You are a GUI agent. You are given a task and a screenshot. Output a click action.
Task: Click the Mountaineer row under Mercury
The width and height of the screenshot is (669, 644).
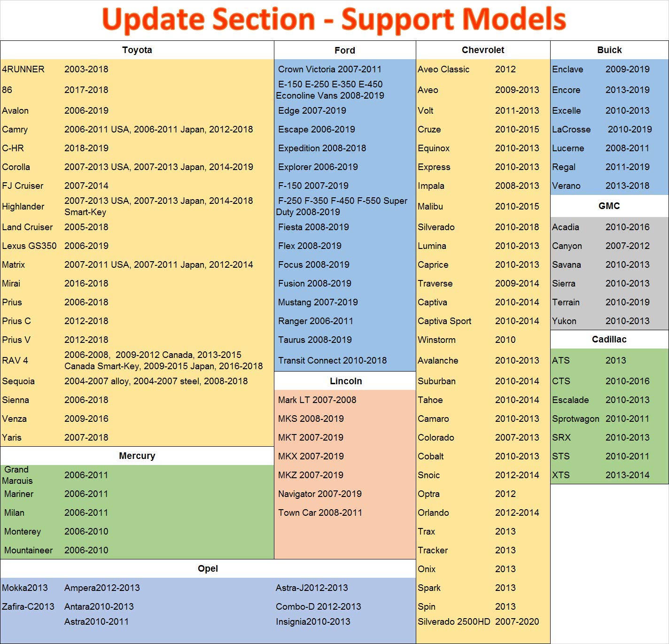28,550
